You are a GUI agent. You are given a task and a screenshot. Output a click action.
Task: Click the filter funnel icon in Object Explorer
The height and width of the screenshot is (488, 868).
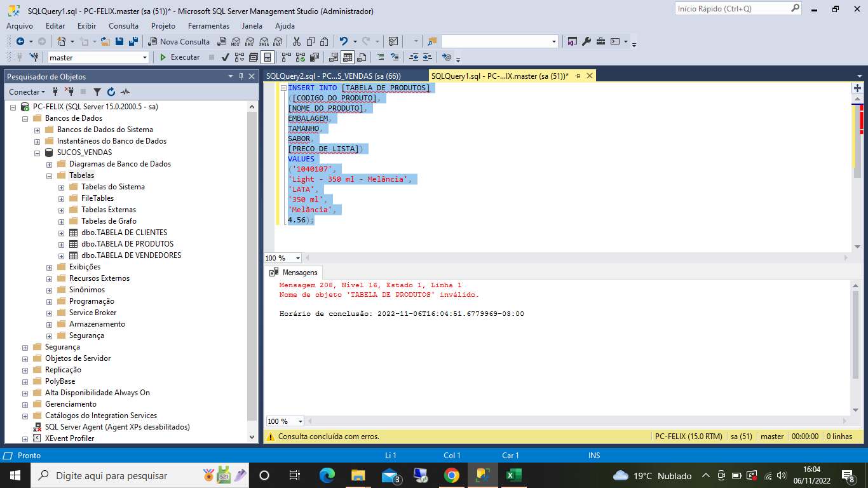click(x=97, y=92)
